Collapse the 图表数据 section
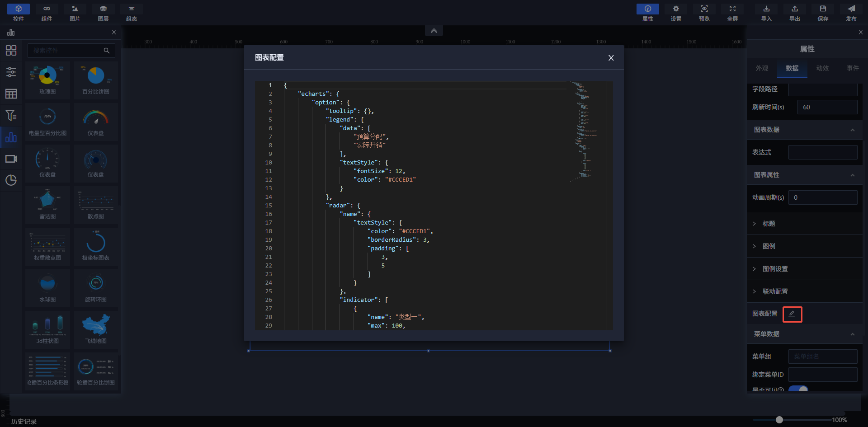Viewport: 868px width, 427px height. (852, 130)
